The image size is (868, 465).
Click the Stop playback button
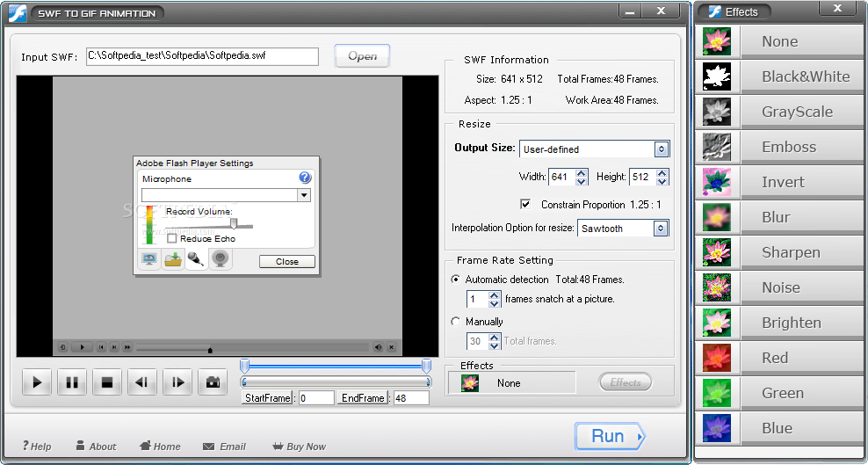point(107,382)
